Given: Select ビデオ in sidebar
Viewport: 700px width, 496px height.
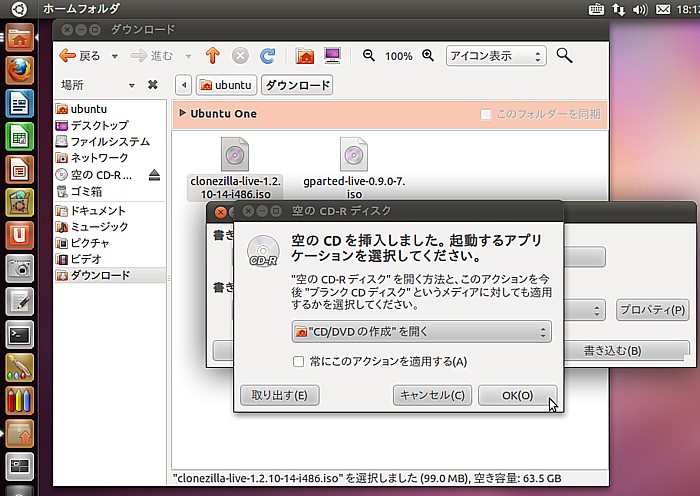Looking at the screenshot, I should (x=110, y=259).
